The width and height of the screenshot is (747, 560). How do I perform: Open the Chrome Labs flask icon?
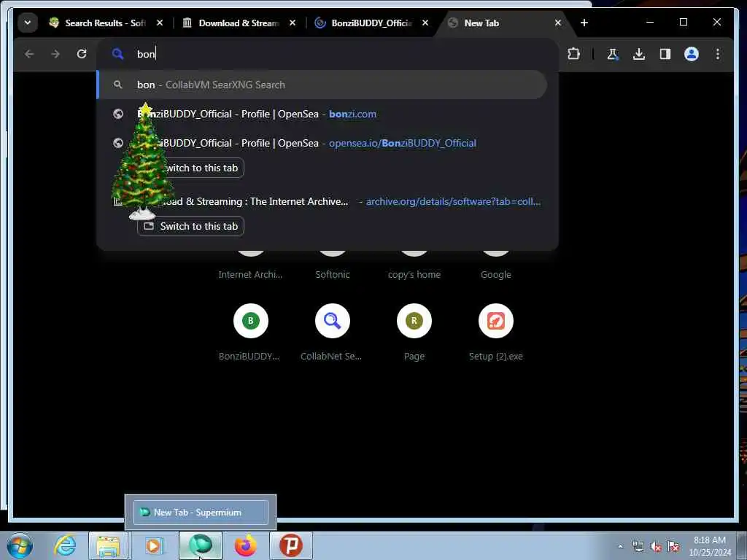tap(613, 54)
